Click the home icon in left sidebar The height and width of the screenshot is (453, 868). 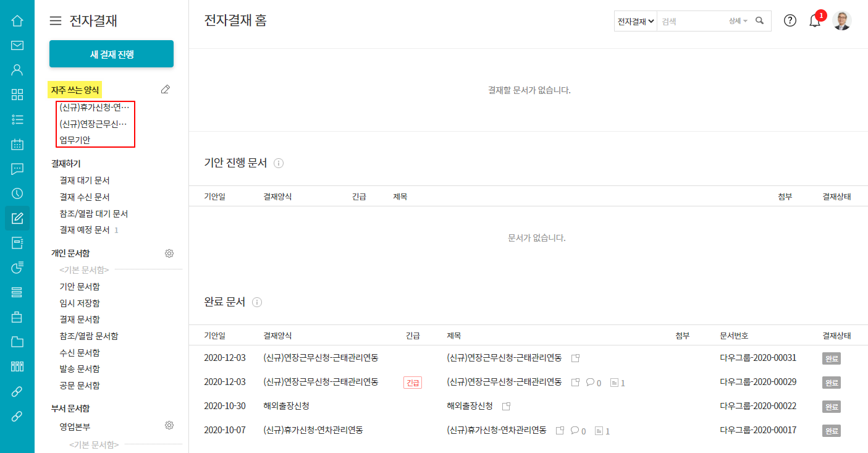pyautogui.click(x=17, y=21)
